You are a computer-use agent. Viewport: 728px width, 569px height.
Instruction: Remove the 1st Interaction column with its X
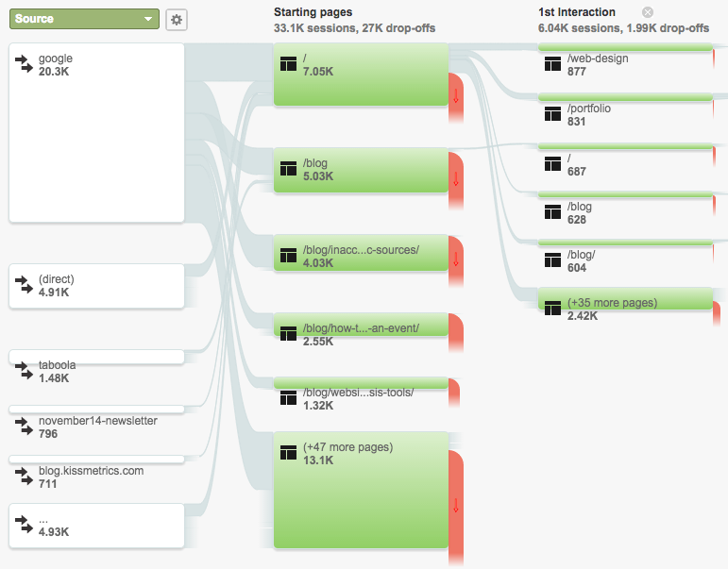647,12
